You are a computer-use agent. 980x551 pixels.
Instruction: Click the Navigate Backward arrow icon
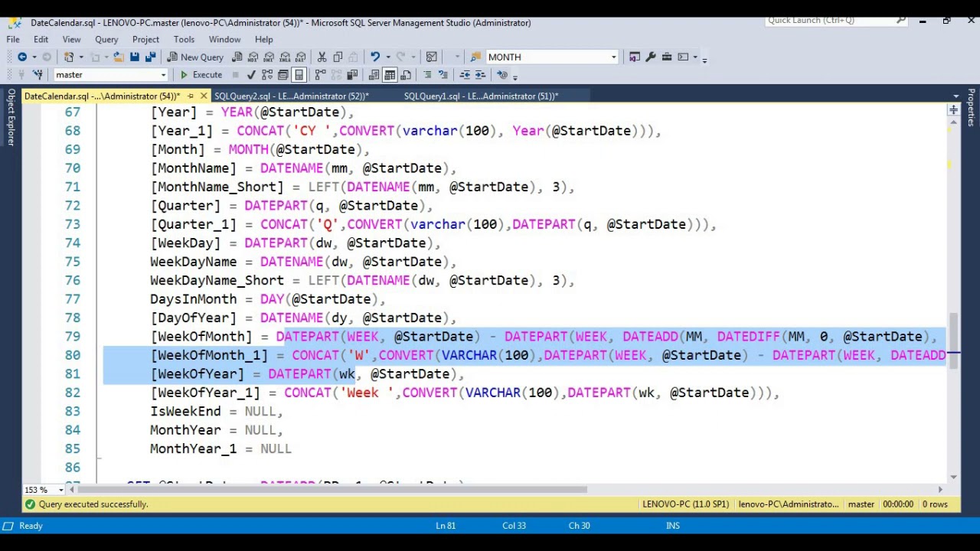[x=22, y=57]
